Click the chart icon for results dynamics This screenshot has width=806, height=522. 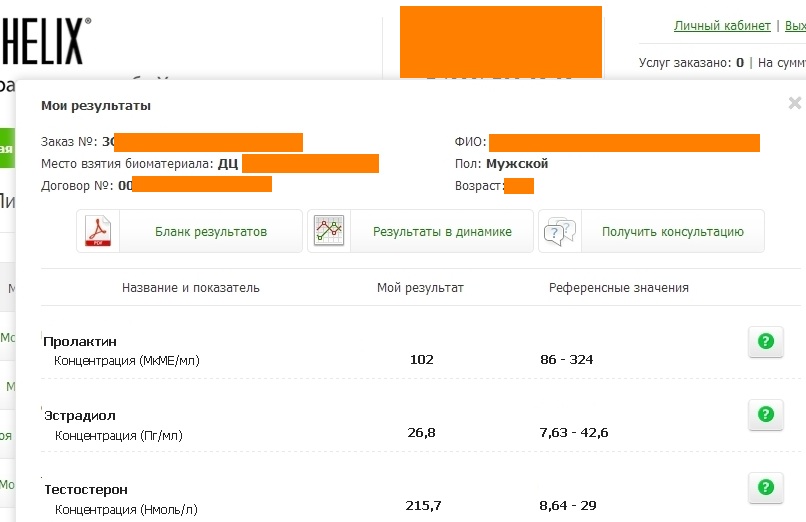point(329,232)
